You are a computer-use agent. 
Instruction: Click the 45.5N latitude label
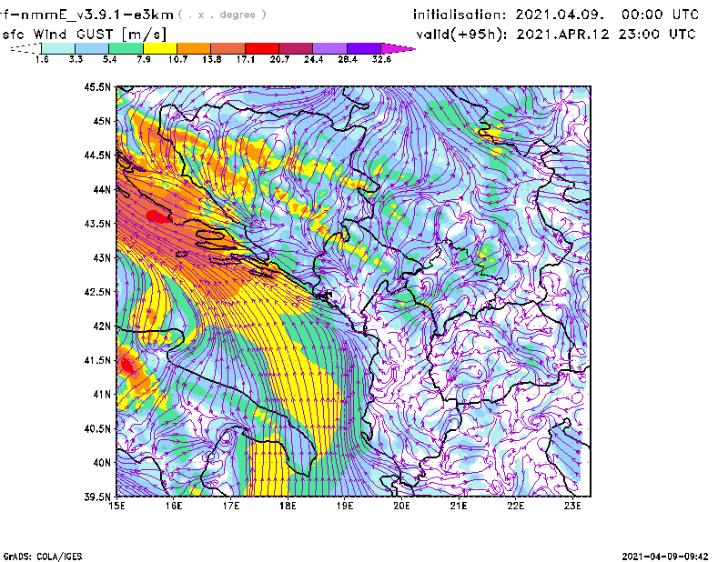tap(97, 86)
